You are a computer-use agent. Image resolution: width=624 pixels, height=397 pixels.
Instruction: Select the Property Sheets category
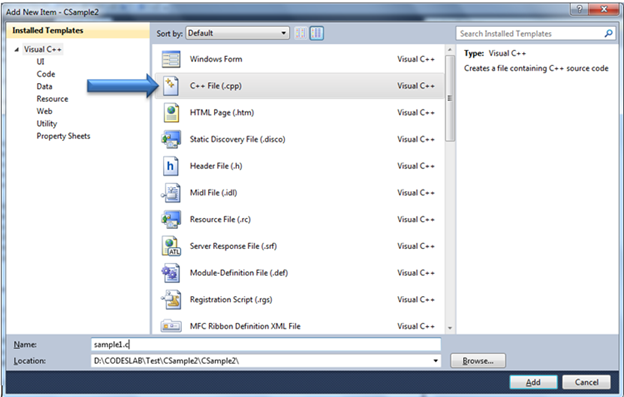pos(63,136)
